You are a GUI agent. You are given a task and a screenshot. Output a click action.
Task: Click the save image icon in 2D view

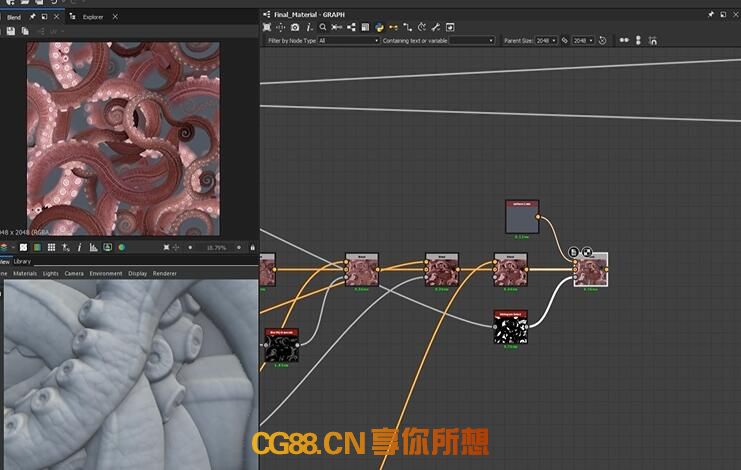click(x=11, y=31)
